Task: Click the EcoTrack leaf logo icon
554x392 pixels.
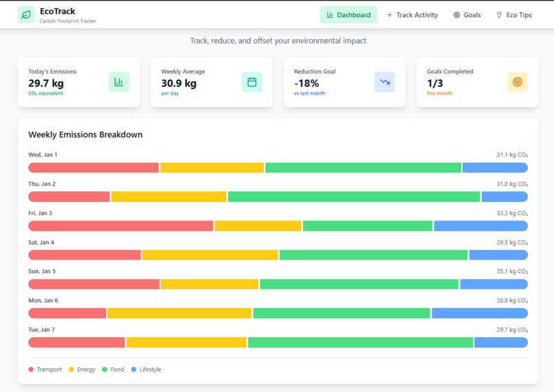Action: (x=26, y=14)
